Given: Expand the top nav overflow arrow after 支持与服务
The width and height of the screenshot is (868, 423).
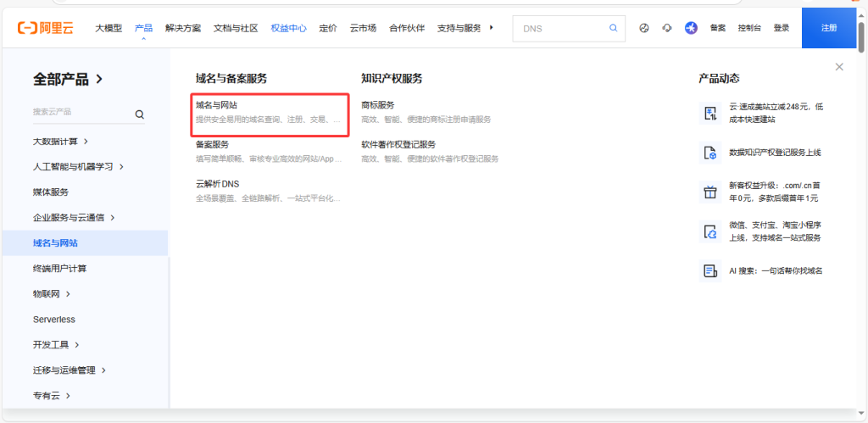Looking at the screenshot, I should click(492, 28).
